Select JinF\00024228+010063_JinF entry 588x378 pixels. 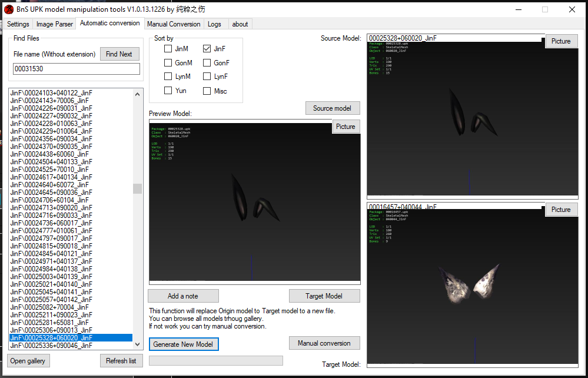coord(71,124)
